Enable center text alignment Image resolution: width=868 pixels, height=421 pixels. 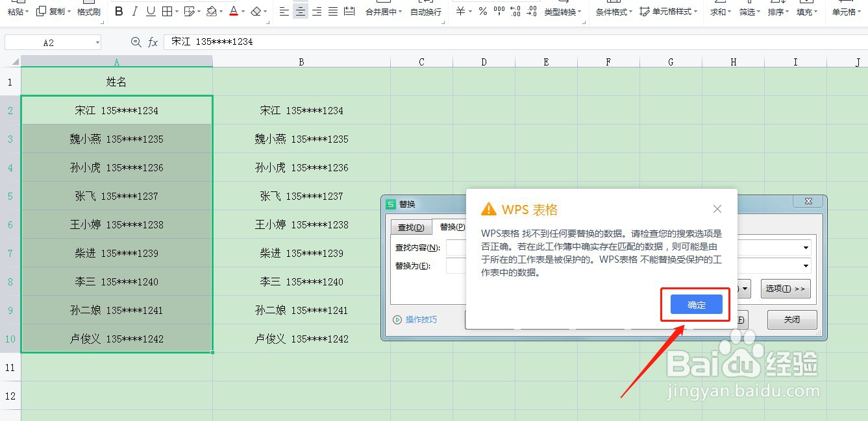(300, 11)
